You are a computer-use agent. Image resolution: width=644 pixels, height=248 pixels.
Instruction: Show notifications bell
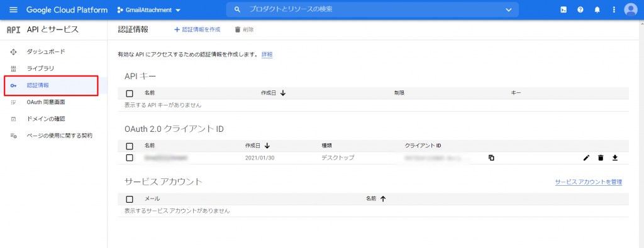(597, 10)
